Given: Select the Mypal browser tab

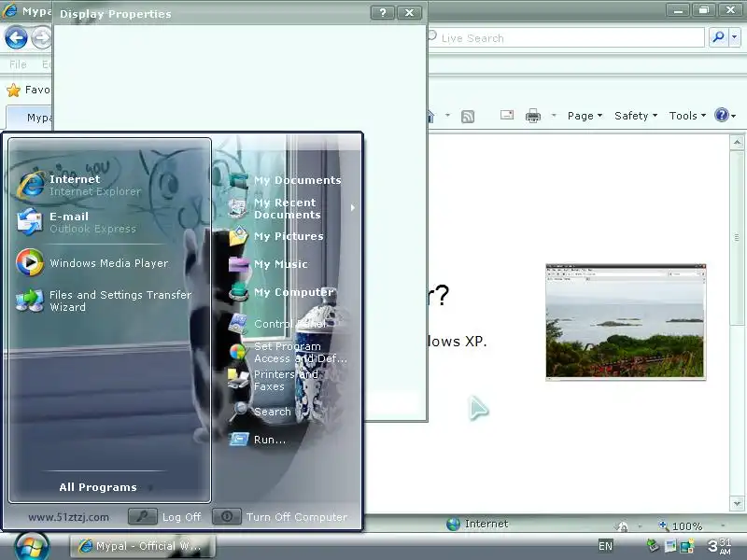Looking at the screenshot, I should click(x=30, y=118).
